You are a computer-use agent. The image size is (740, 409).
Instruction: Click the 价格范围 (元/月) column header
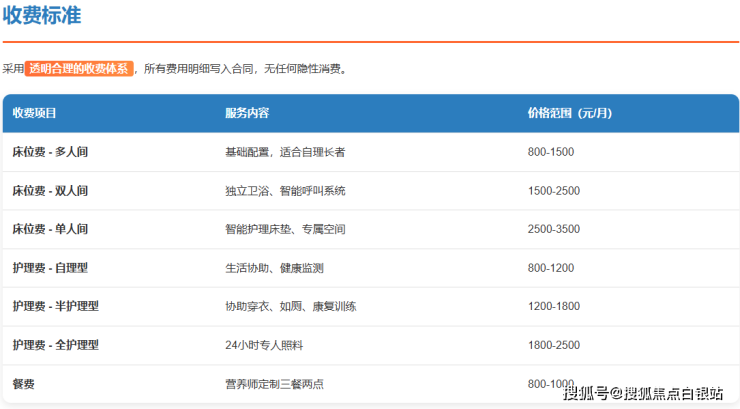pos(569,113)
